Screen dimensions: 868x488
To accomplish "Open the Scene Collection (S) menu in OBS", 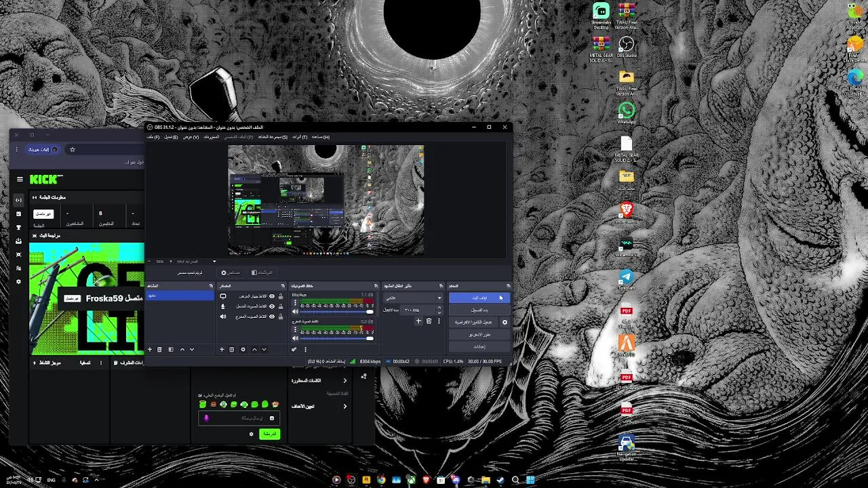I will point(273,137).
